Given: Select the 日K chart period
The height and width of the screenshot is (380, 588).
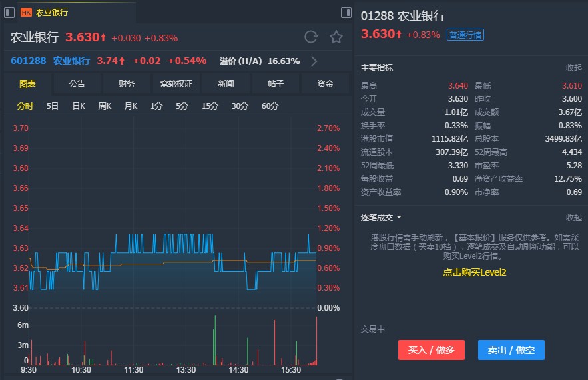Looking at the screenshot, I should coord(79,106).
